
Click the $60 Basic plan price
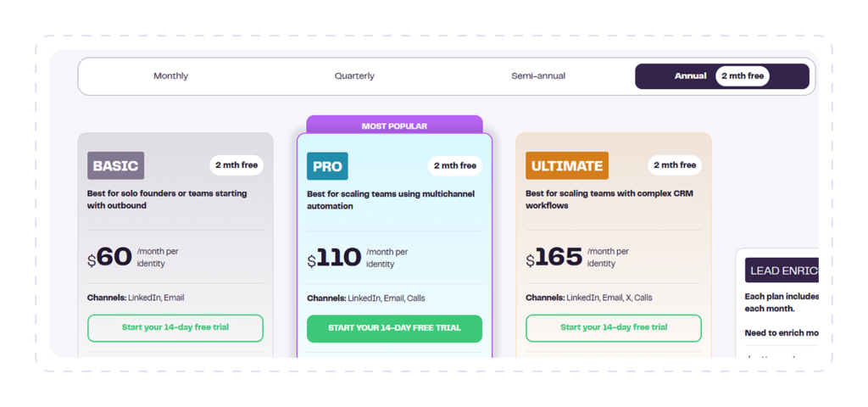pyautogui.click(x=110, y=257)
